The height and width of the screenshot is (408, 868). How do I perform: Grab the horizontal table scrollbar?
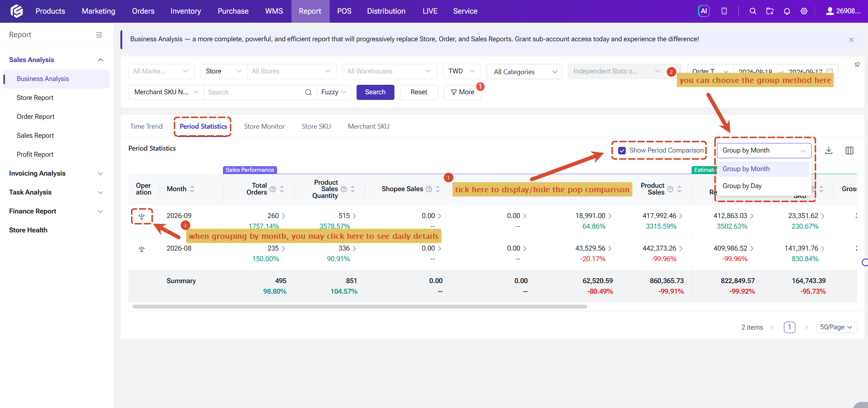click(x=360, y=307)
